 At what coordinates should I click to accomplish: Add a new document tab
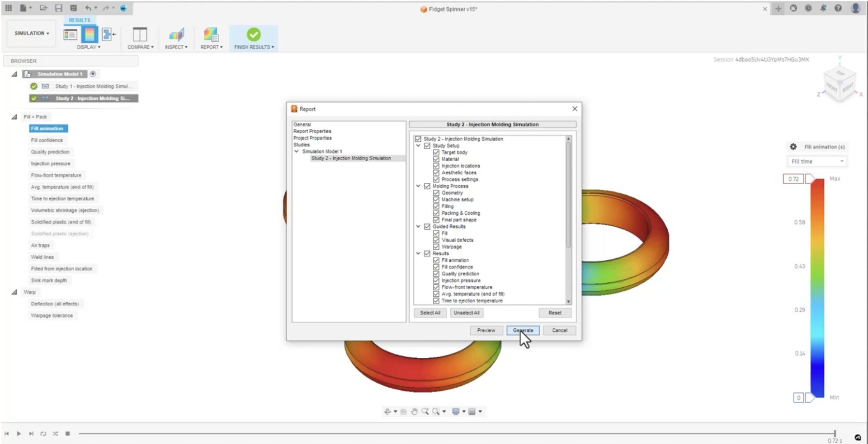(x=778, y=8)
